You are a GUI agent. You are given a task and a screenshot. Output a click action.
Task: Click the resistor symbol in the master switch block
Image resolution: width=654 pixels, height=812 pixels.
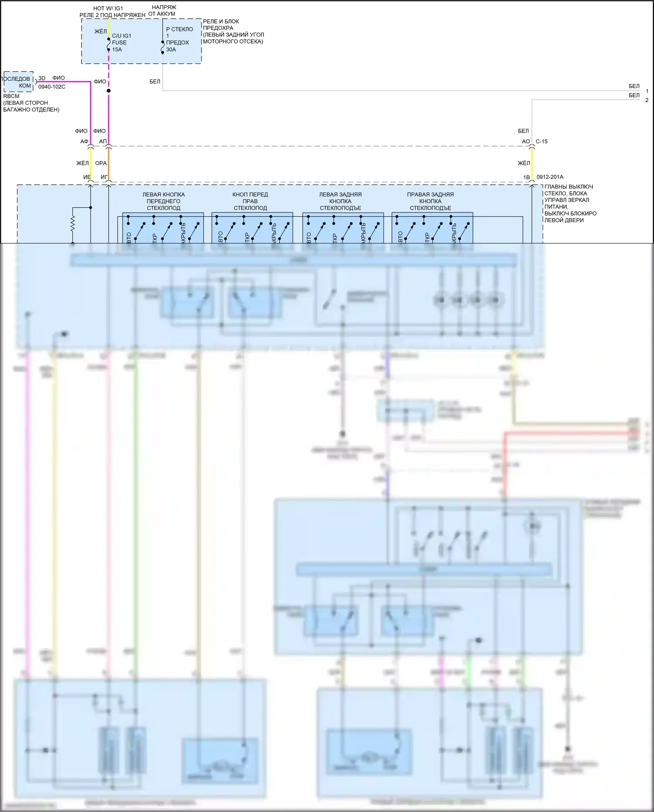pos(73,224)
